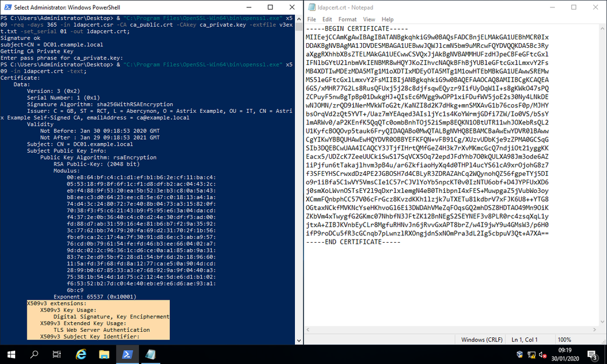Open the Start menu

click(11, 355)
